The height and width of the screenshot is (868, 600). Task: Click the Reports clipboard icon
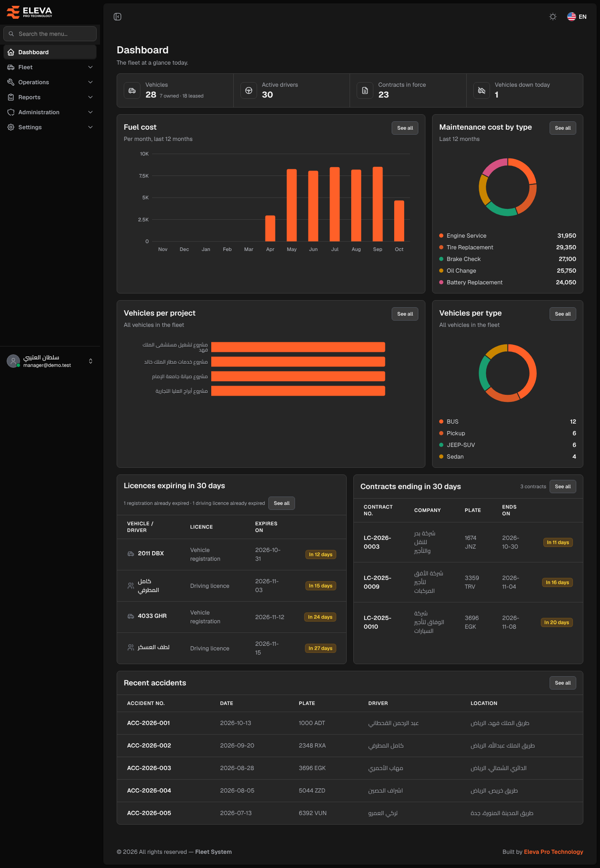click(11, 97)
